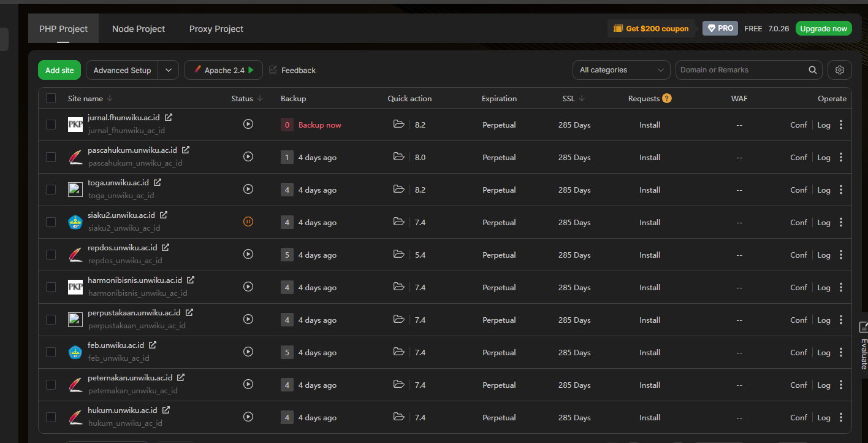Tick the select-all checkbox in header
This screenshot has width=868, height=443.
(x=51, y=98)
